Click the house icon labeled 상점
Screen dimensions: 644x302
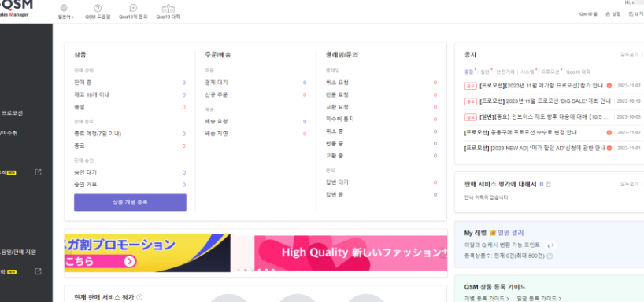tap(608, 14)
